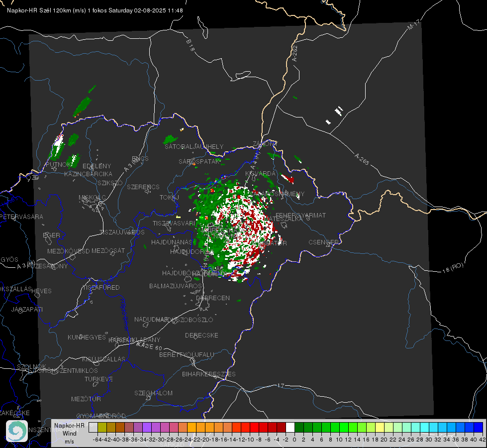Viewport: 487px width, 448px height.
Task: Click the SZEGHALOM label
Action: tap(153, 393)
